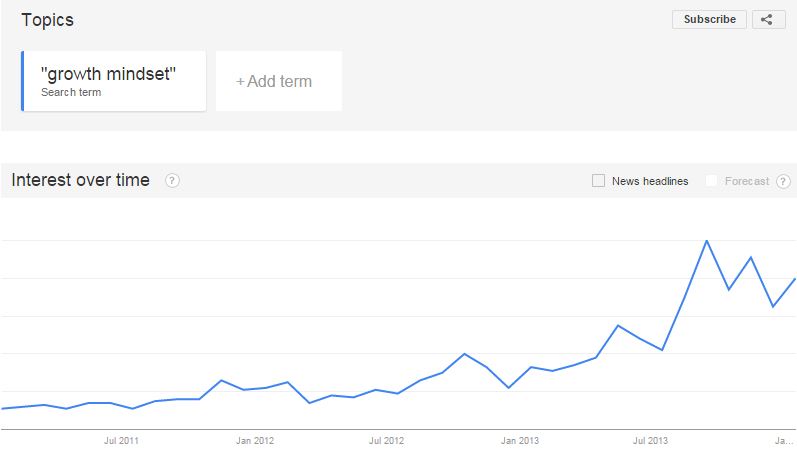Viewport: 797px width, 459px height.
Task: Click the highest peak of the trend line
Action: pyautogui.click(x=707, y=241)
